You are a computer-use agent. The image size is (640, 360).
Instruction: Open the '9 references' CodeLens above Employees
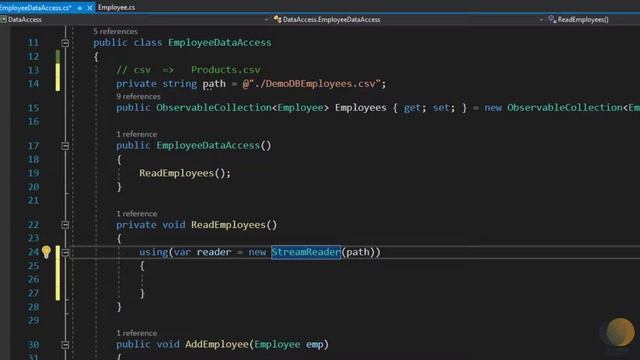pyautogui.click(x=138, y=96)
